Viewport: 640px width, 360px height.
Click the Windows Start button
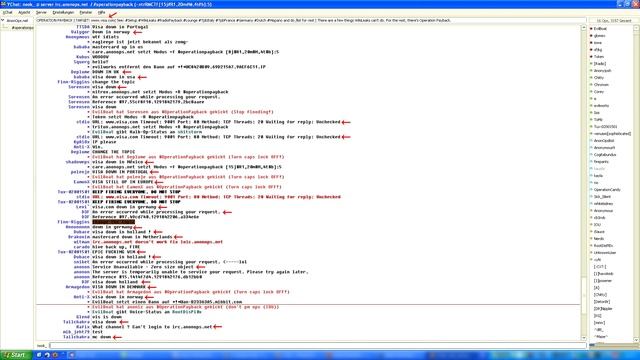click(16, 355)
